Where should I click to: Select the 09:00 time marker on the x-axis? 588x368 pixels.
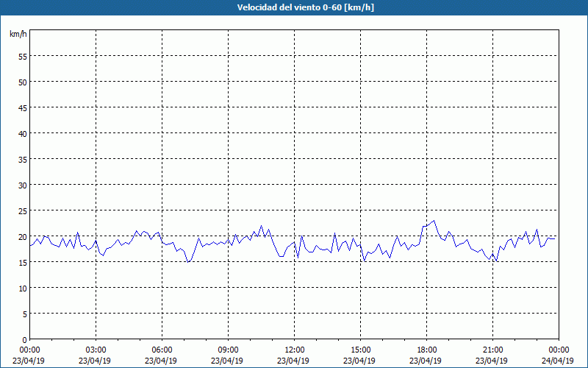228,350
